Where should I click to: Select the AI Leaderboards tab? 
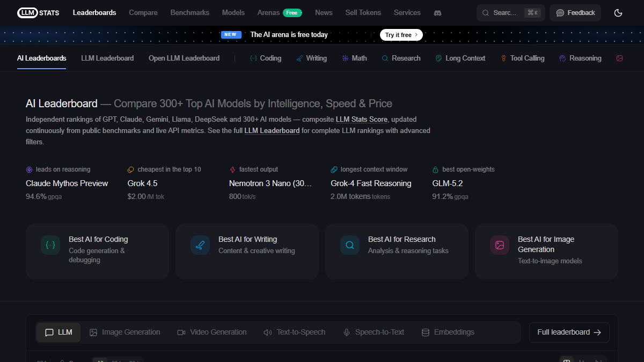[41, 58]
